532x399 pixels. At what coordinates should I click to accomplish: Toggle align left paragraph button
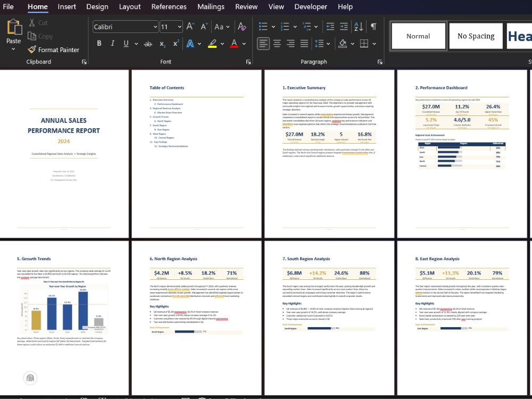pos(263,44)
